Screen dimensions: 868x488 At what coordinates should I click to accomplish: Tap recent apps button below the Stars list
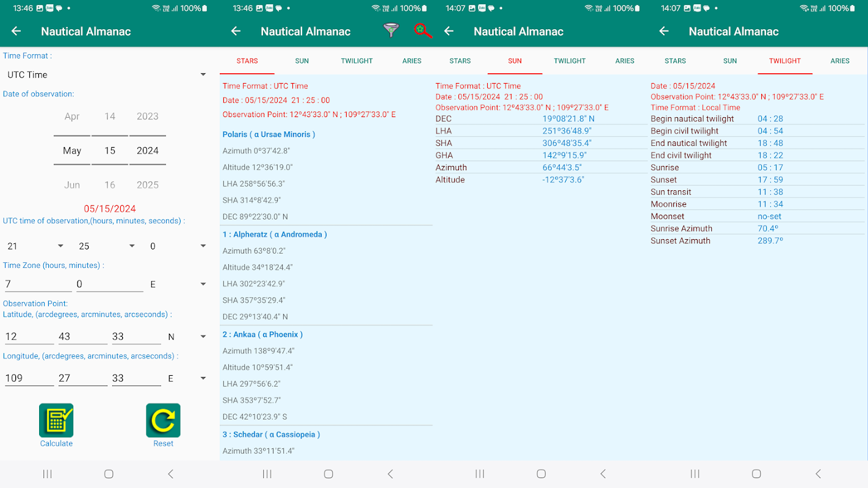[267, 474]
